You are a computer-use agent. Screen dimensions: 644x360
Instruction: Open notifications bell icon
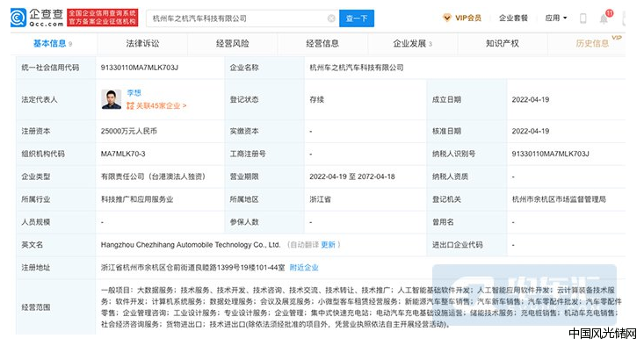tap(604, 18)
